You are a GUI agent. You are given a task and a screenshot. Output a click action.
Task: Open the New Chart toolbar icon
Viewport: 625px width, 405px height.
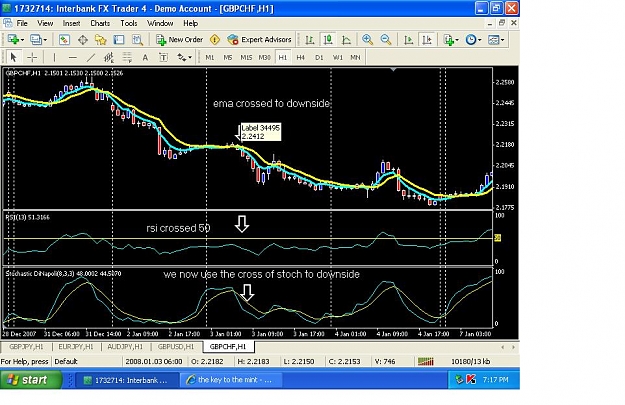pyautogui.click(x=13, y=39)
